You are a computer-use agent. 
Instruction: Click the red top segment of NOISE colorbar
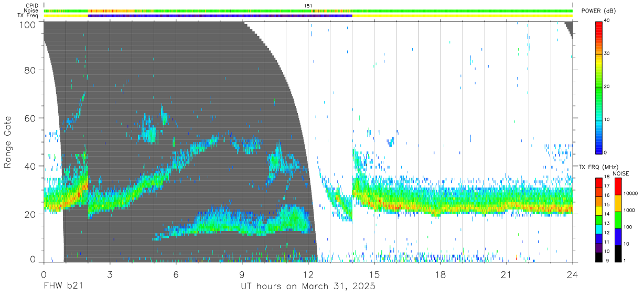(x=617, y=186)
